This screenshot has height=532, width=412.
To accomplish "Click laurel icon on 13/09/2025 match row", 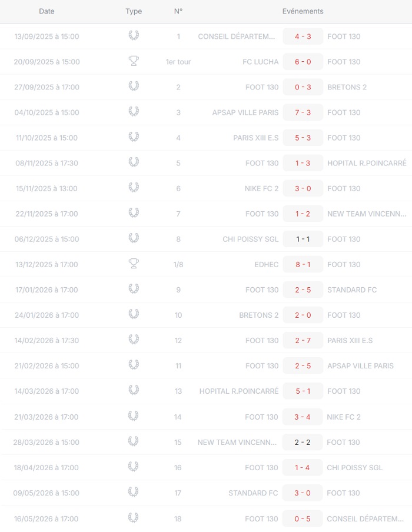I will click(134, 36).
